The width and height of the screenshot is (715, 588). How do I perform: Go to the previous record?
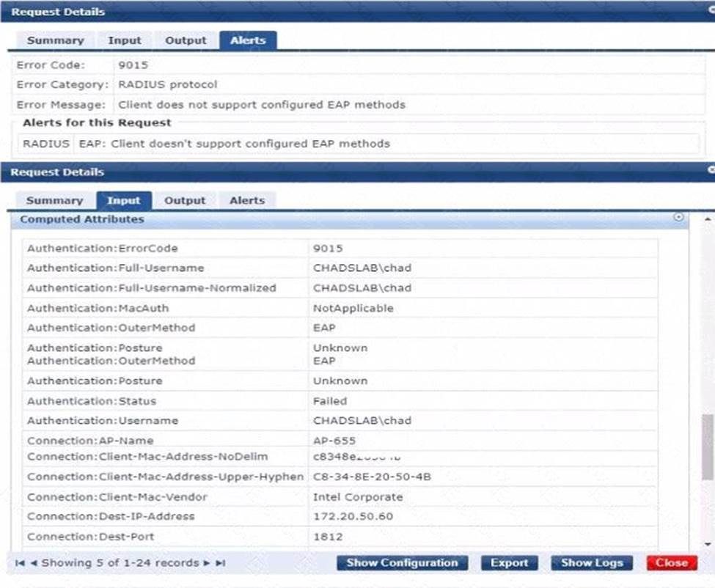click(34, 563)
